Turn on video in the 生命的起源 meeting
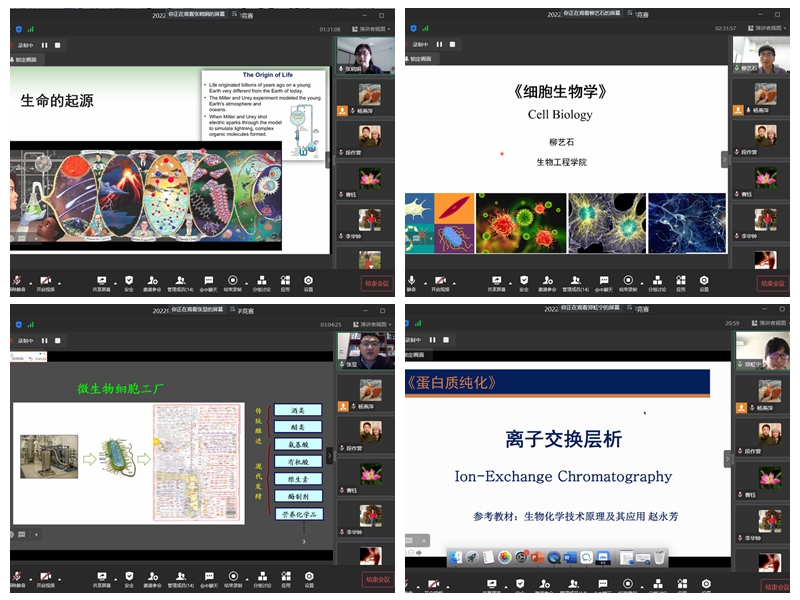The height and width of the screenshot is (600, 800). click(x=44, y=281)
